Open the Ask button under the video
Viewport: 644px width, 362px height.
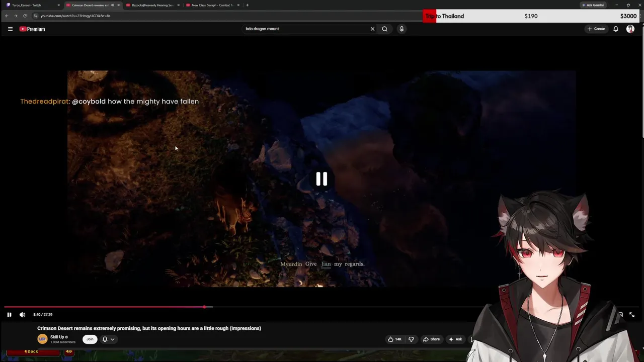coord(455,339)
